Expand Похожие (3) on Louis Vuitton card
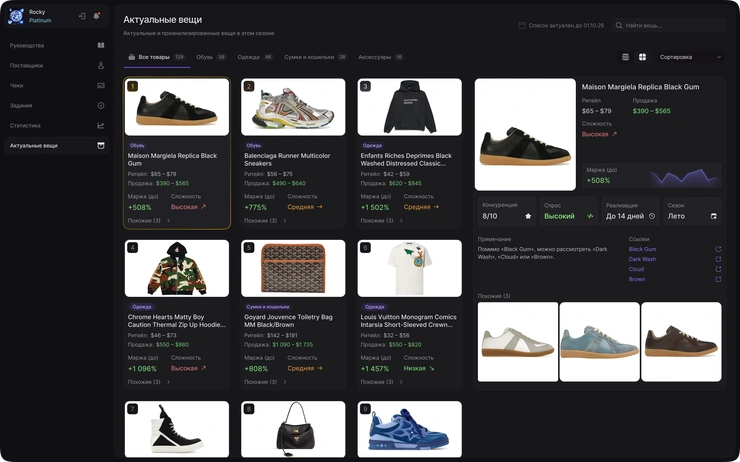This screenshot has height=462, width=740. (381, 382)
